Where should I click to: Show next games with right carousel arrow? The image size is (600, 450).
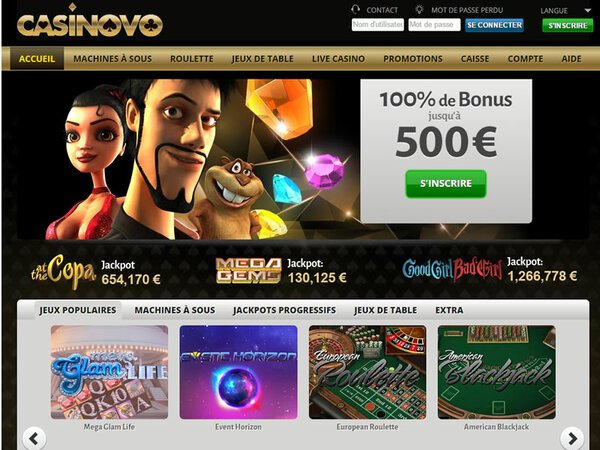(572, 438)
